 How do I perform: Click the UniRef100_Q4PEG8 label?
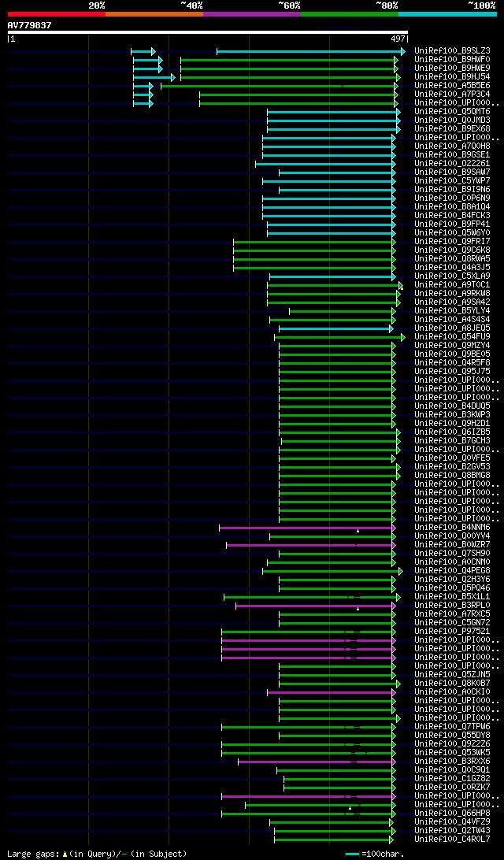point(452,571)
